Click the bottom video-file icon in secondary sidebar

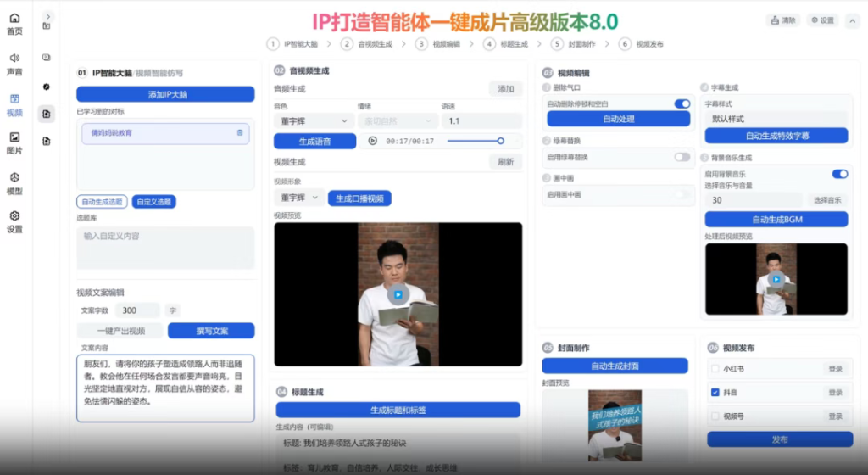(47, 141)
